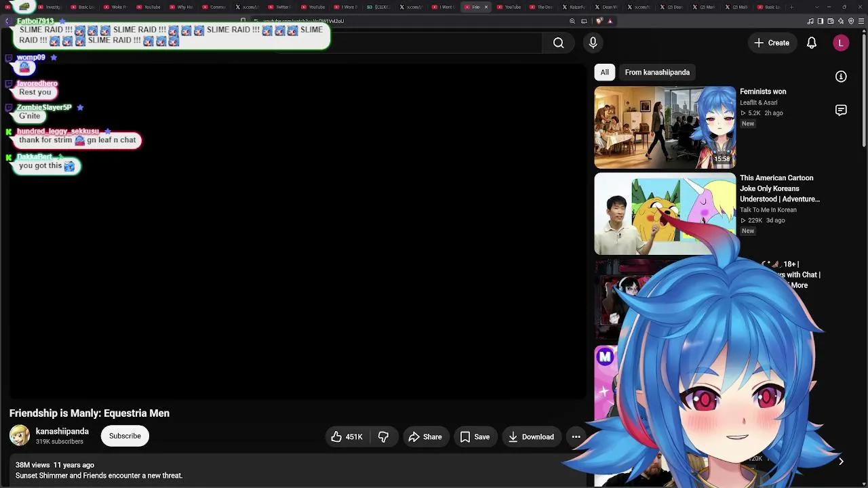
Task: Click the browser address bar URL
Action: (x=303, y=21)
